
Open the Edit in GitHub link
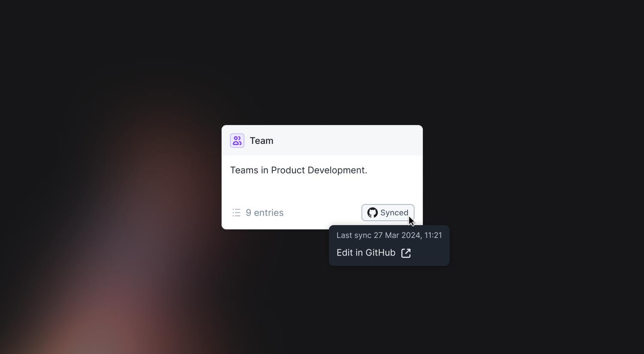pos(374,253)
